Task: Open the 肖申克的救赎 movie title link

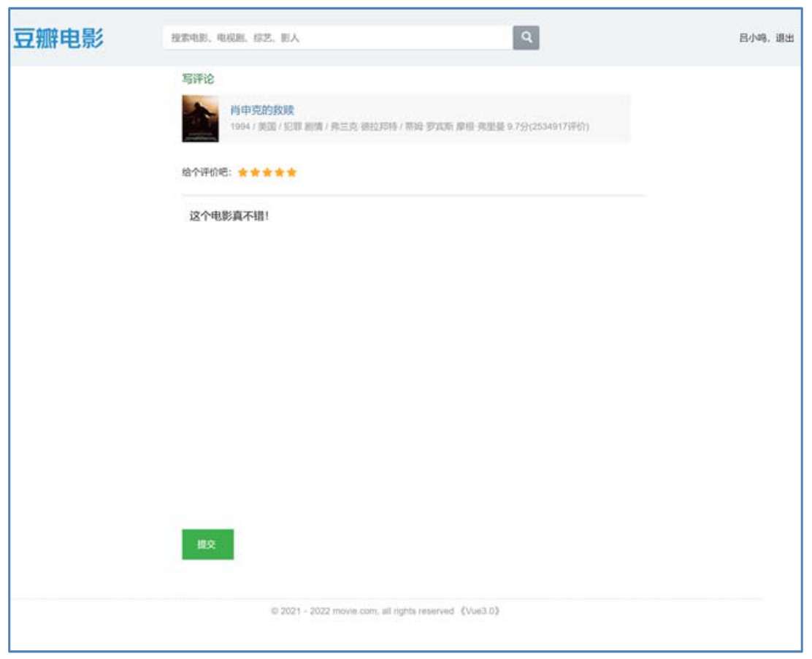Action: 261,110
